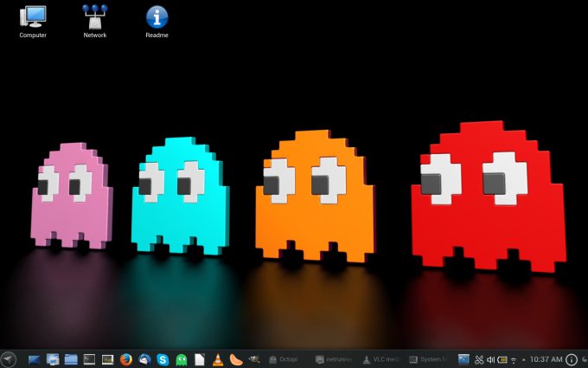The width and height of the screenshot is (588, 368).
Task: Open the Readme desktop icon
Action: click(157, 22)
